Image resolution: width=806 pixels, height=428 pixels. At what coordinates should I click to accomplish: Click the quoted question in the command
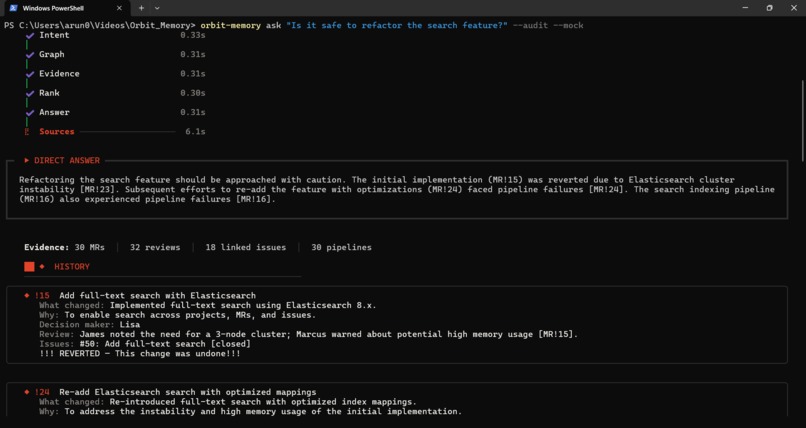tap(397, 25)
